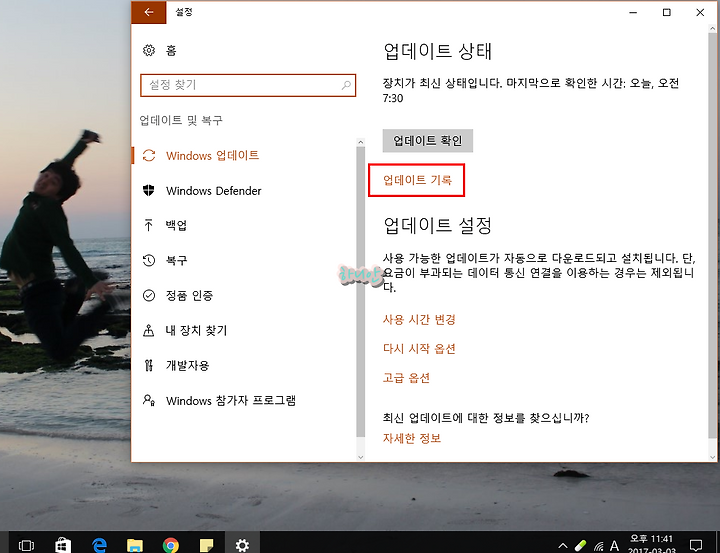Click the Windows Update refresh icon
The image size is (720, 553).
[149, 156]
